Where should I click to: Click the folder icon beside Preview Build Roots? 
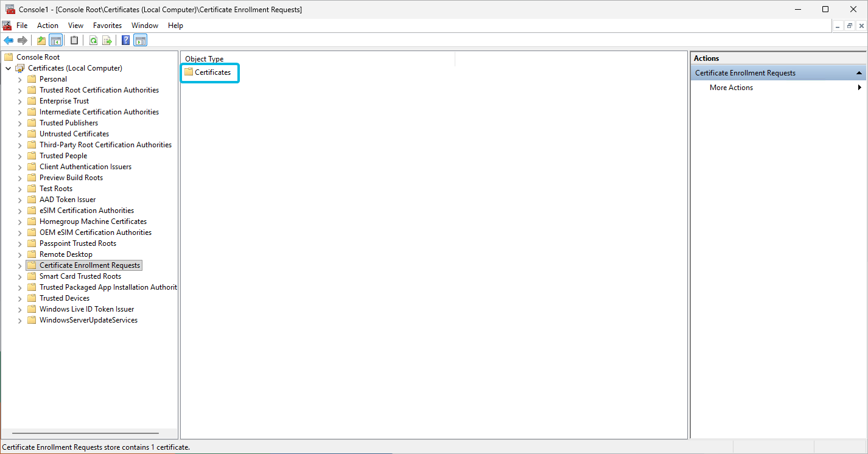pos(32,178)
